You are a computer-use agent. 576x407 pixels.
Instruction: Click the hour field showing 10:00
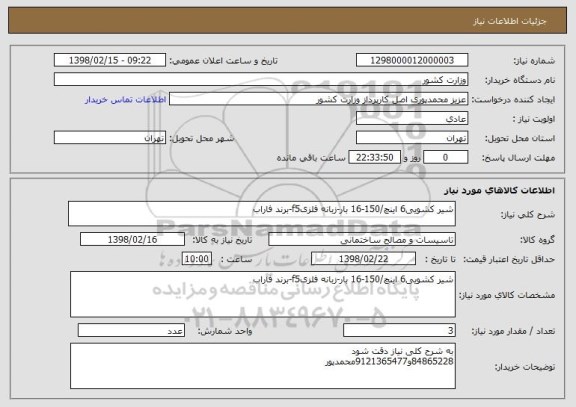point(197,259)
